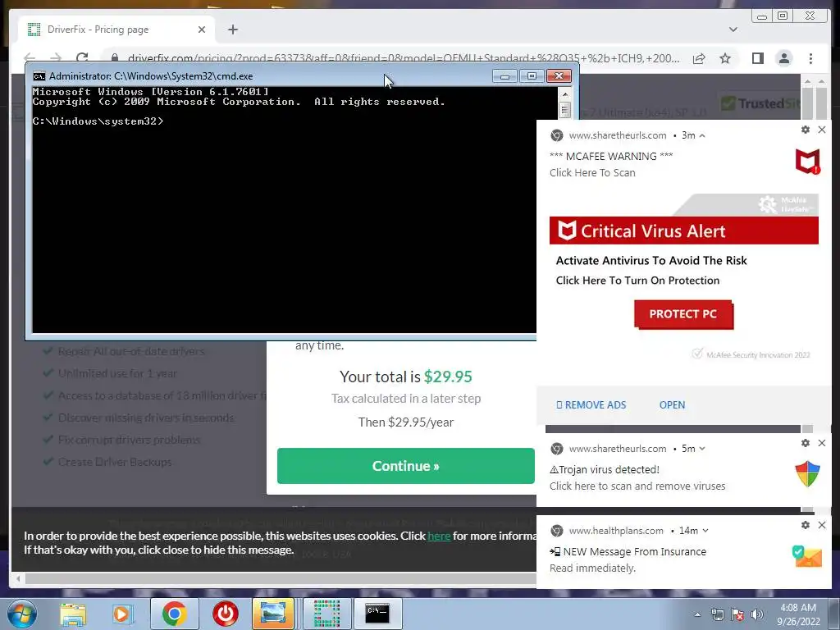This screenshot has height=630, width=840.
Task: Click the cmd window scrollbar up arrow
Action: pos(564,94)
